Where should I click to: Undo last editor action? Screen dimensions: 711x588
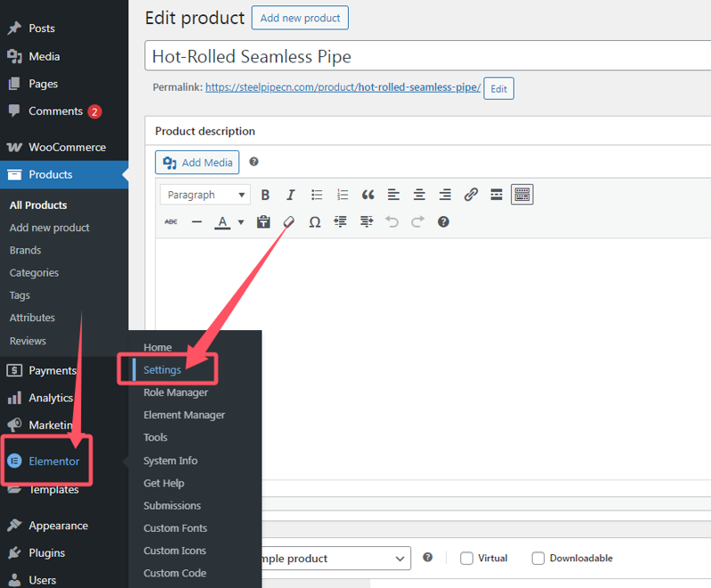click(392, 222)
